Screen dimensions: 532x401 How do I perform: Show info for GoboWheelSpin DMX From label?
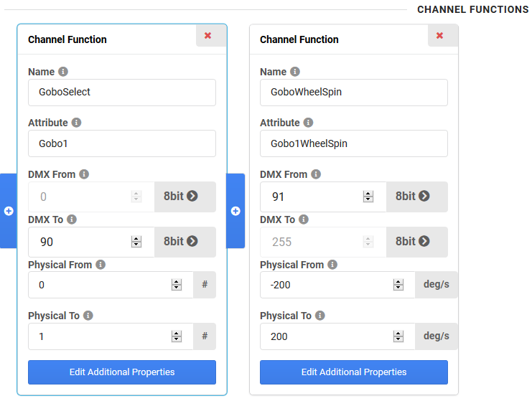tap(316, 174)
